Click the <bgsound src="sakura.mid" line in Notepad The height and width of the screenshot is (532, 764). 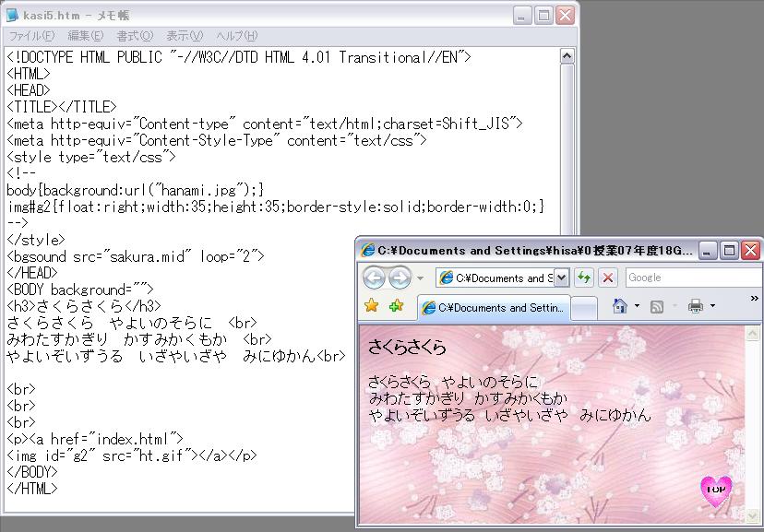coord(136,256)
